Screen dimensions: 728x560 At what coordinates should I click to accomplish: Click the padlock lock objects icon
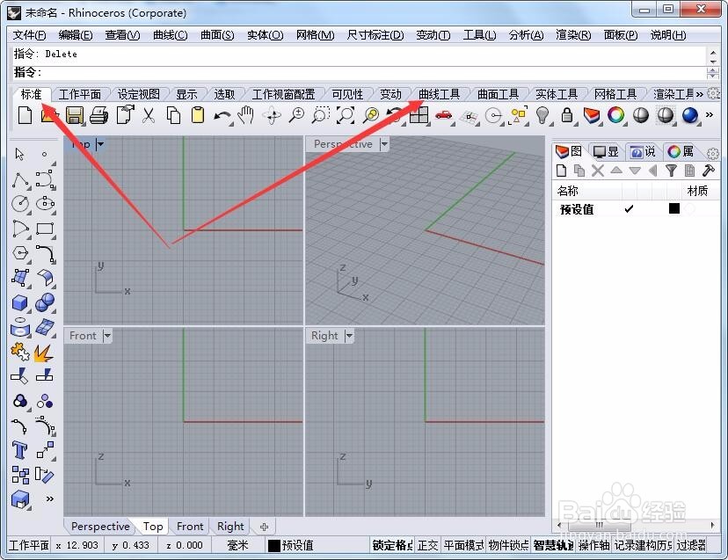point(567,115)
